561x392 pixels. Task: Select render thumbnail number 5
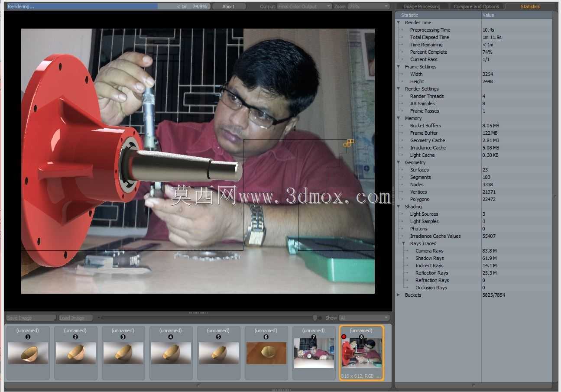point(219,353)
